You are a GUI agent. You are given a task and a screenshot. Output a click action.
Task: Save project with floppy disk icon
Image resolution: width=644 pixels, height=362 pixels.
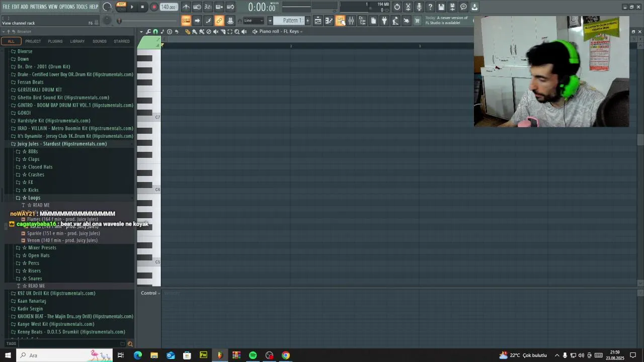(441, 7)
